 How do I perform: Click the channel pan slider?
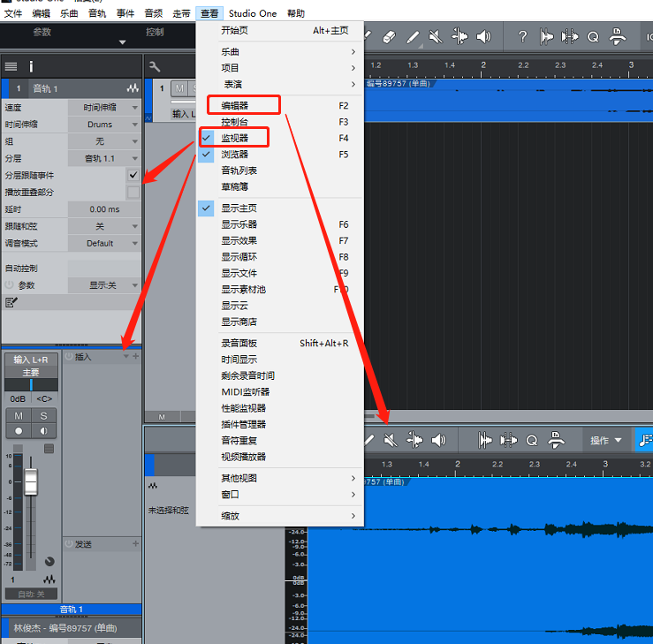click(31, 384)
